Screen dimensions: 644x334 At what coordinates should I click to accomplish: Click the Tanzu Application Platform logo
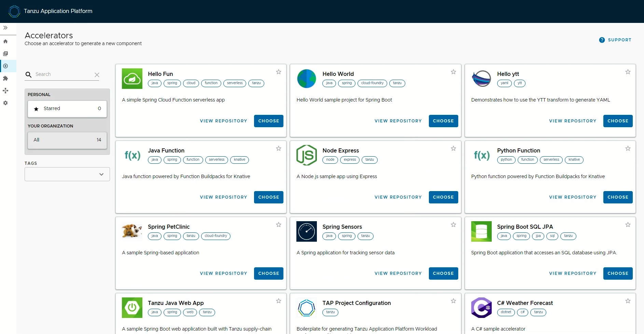[14, 11]
